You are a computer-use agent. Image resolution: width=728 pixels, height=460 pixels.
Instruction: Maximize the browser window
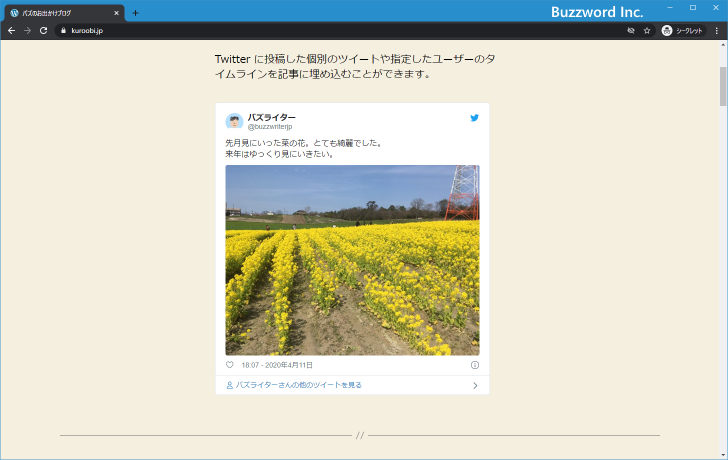click(x=693, y=8)
